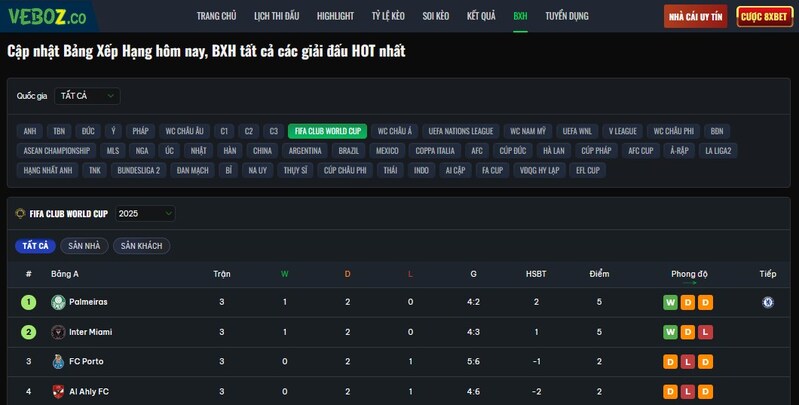The width and height of the screenshot is (799, 405).
Task: Open SOI KÈO menu item
Action: pos(436,16)
